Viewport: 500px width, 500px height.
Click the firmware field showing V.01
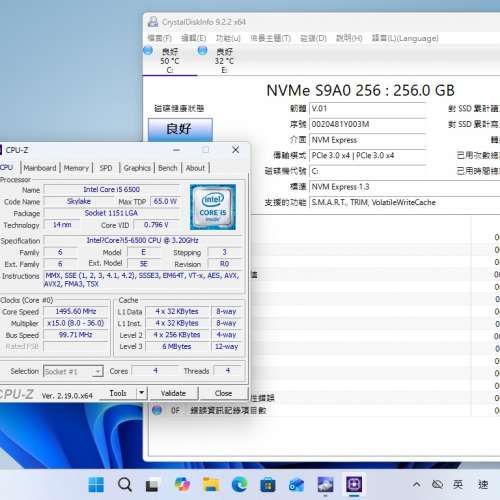[367, 109]
